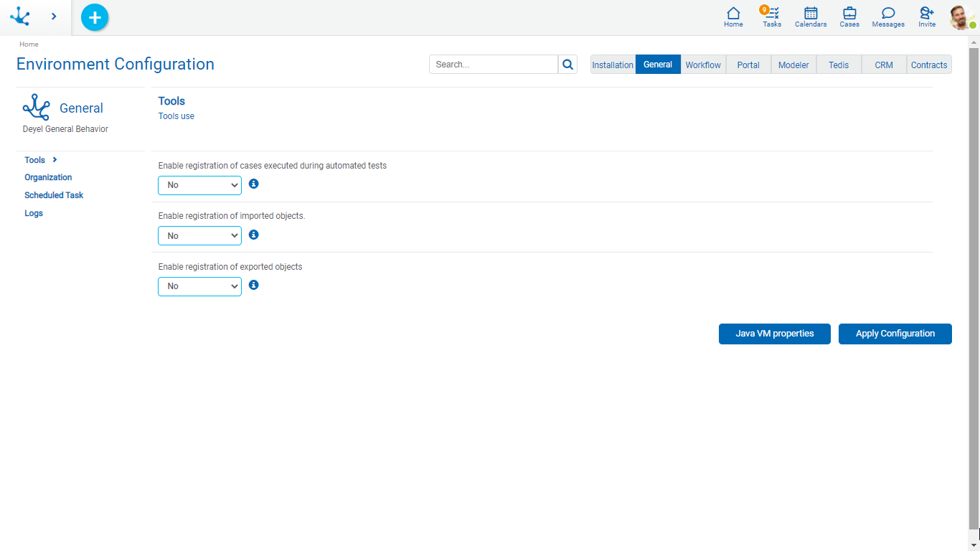Click the search magnifier icon
This screenshot has height=551, width=980.
(567, 65)
